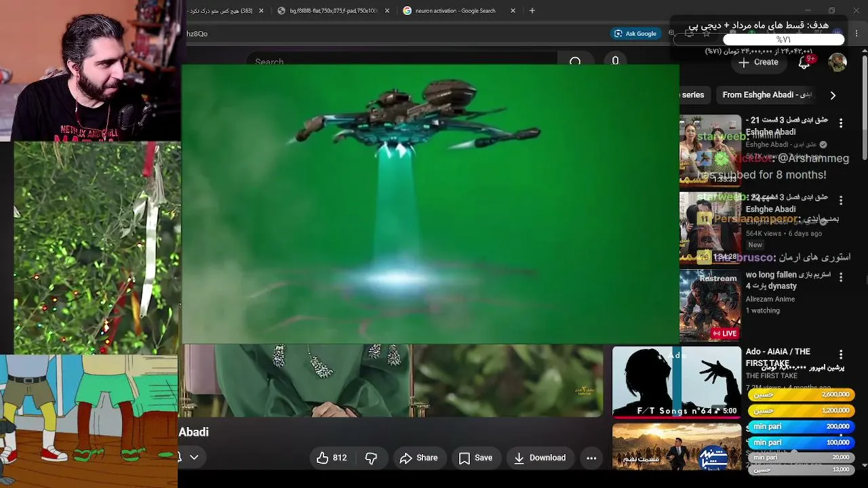Switch to the bg,f8f8f8-flat image tab
The image size is (868, 488).
[x=333, y=11]
